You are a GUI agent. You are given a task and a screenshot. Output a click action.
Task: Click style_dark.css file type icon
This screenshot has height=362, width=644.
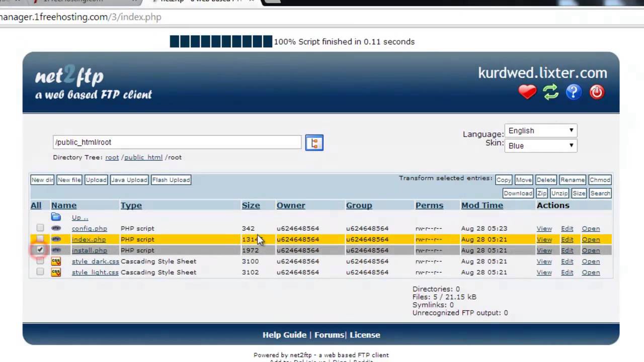56,261
